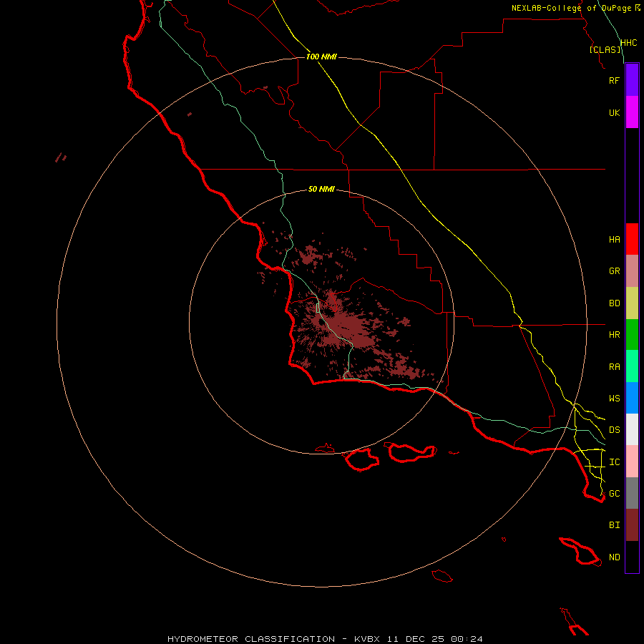Click the IC legend label
The image size is (644, 644).
point(614,462)
